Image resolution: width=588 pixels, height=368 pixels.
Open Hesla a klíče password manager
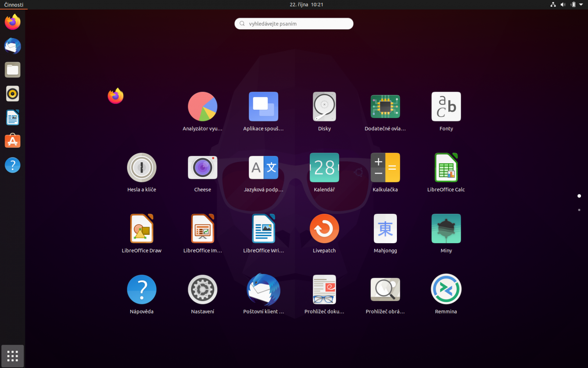pos(141,167)
